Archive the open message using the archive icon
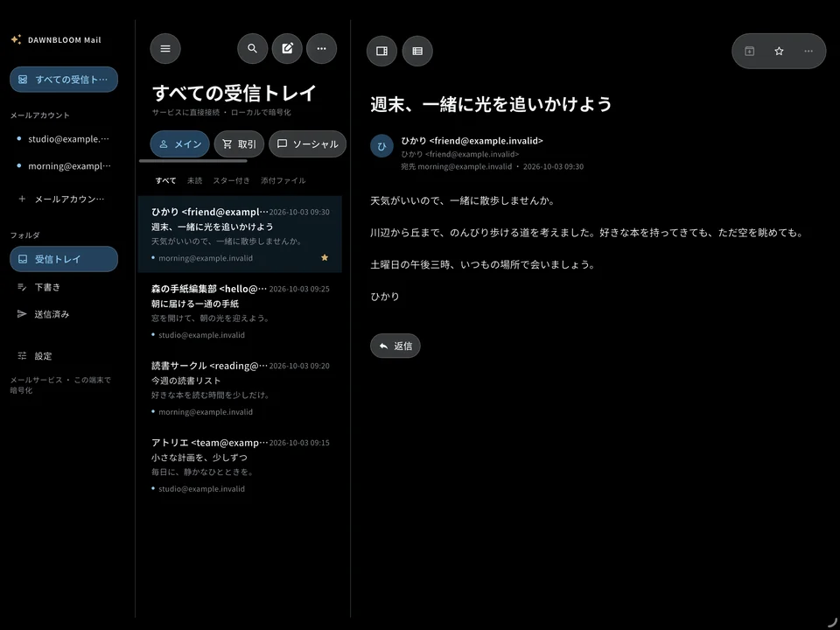 click(x=750, y=51)
